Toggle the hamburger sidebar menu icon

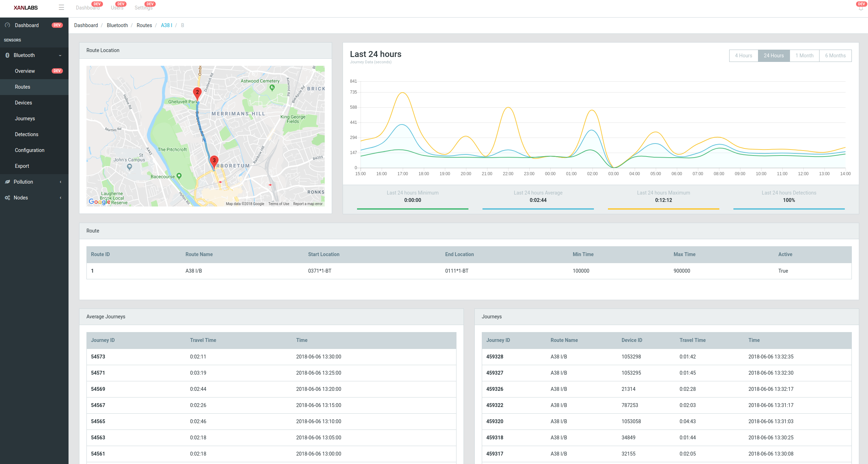61,7
